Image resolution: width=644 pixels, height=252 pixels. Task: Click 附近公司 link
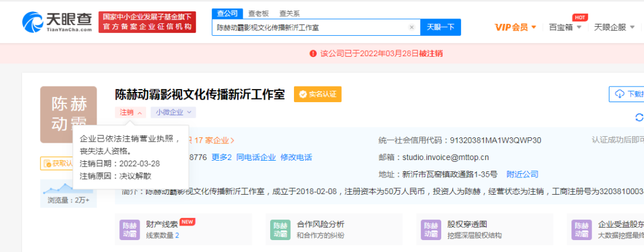pos(522,174)
